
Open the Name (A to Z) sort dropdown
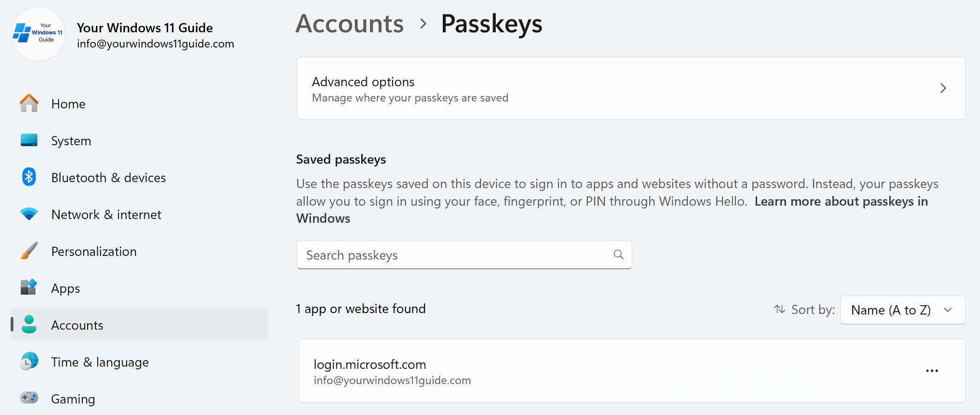902,310
